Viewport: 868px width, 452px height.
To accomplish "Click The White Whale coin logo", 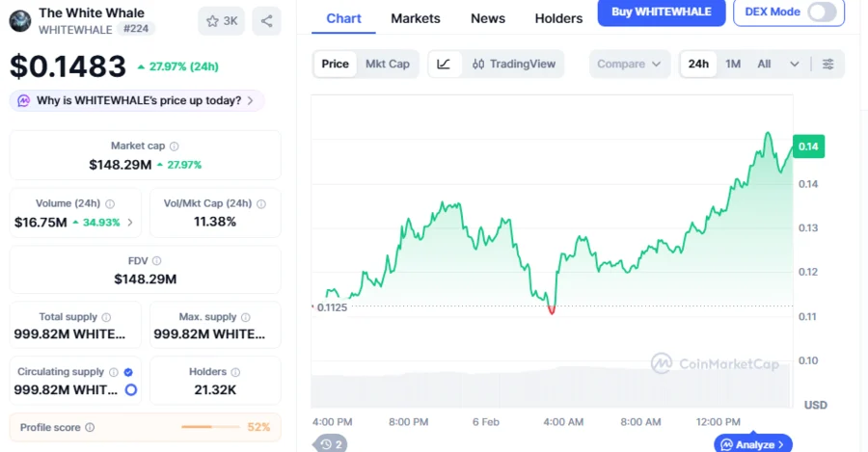I will (20, 20).
